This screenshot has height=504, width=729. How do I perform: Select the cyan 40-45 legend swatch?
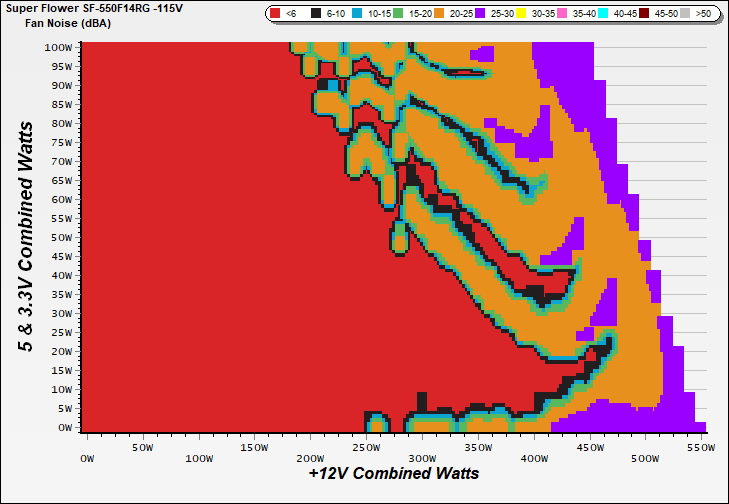(605, 14)
